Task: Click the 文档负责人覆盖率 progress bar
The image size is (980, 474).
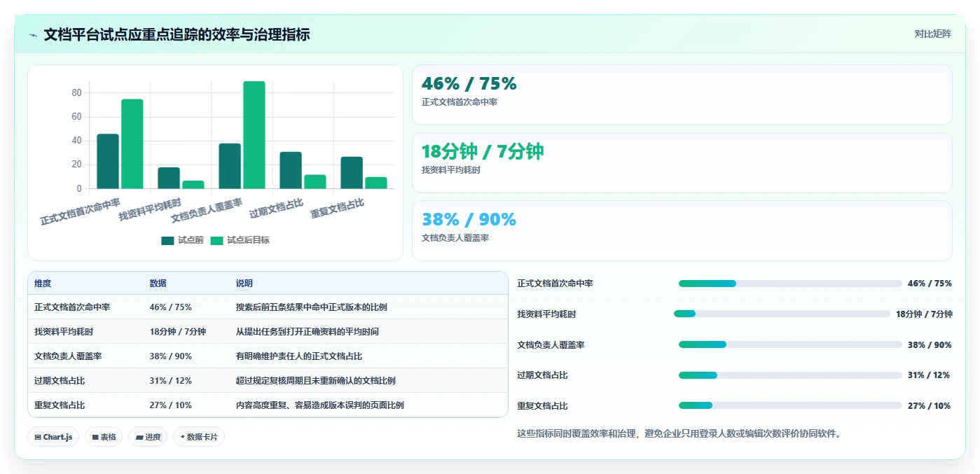Action: tap(790, 344)
